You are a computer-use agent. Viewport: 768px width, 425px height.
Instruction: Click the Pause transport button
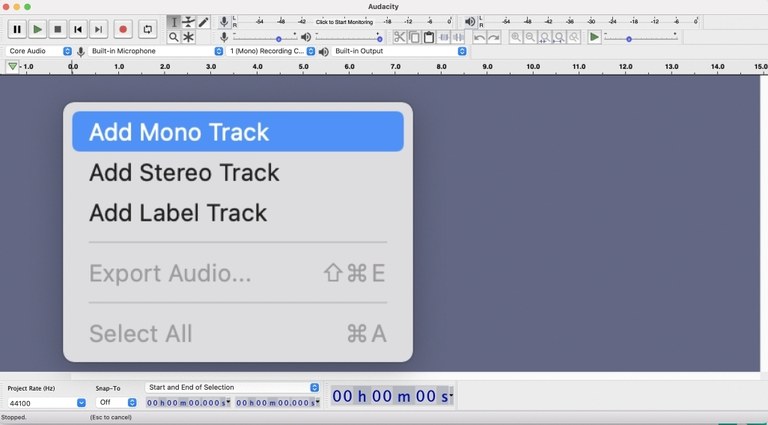click(x=17, y=29)
